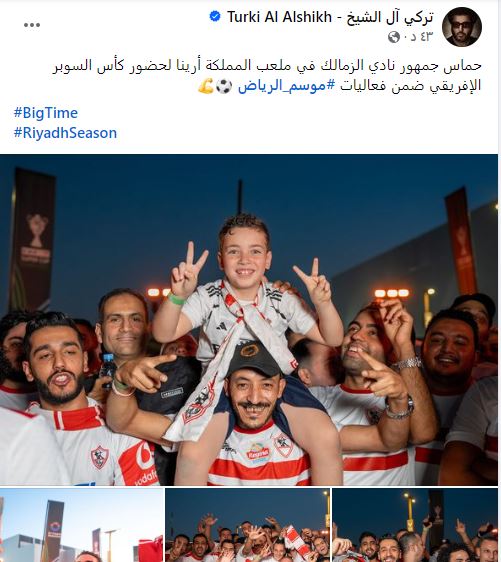
Task: Open the #RiyadhSeason hashtag link
Action: 65,133
